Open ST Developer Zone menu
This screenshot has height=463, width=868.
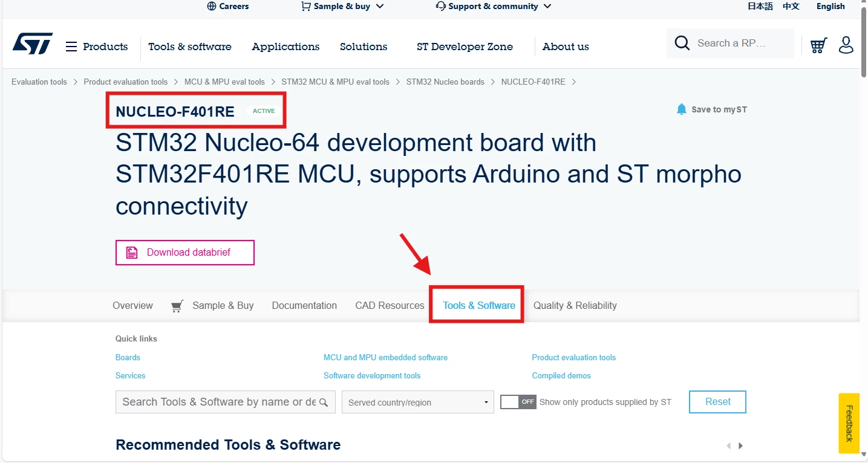465,47
